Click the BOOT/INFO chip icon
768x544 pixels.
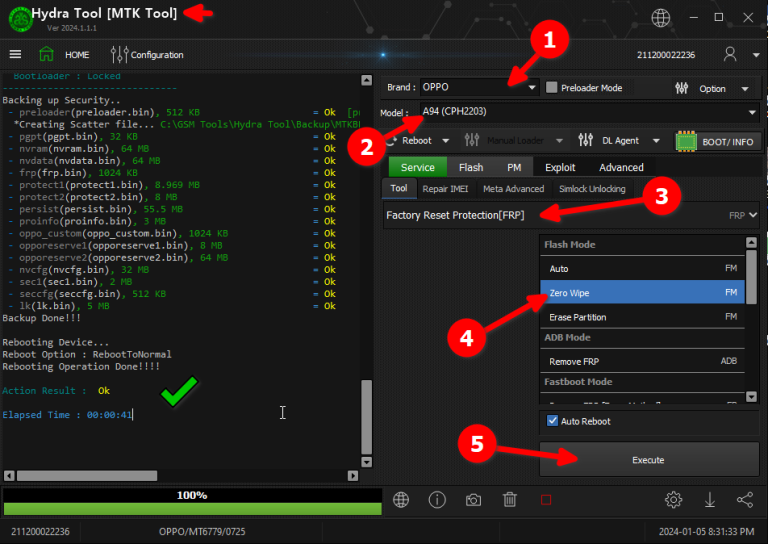(686, 142)
